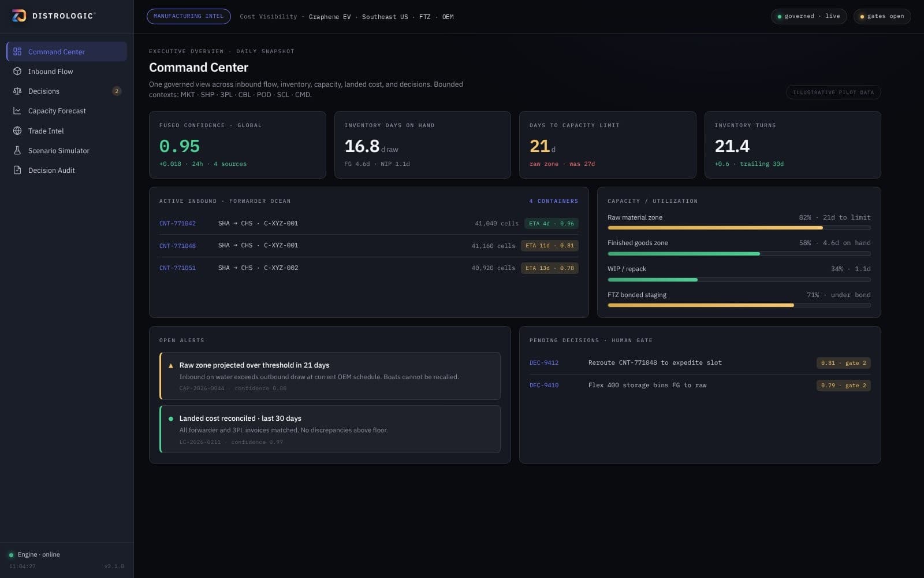Click the green Engine online status dot
Image resolution: width=924 pixels, height=578 pixels.
tap(11, 555)
